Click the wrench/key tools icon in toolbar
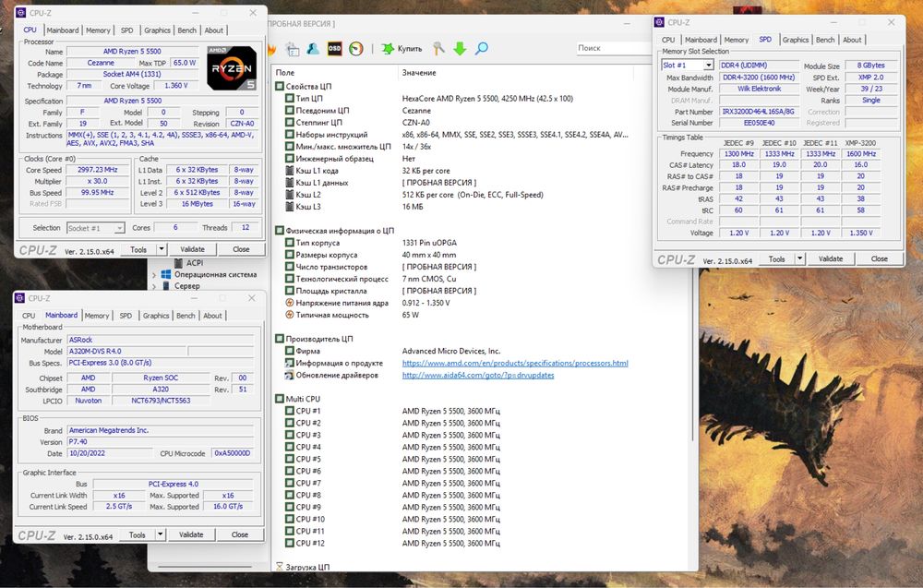Image resolution: width=923 pixels, height=588 pixels. tap(438, 49)
